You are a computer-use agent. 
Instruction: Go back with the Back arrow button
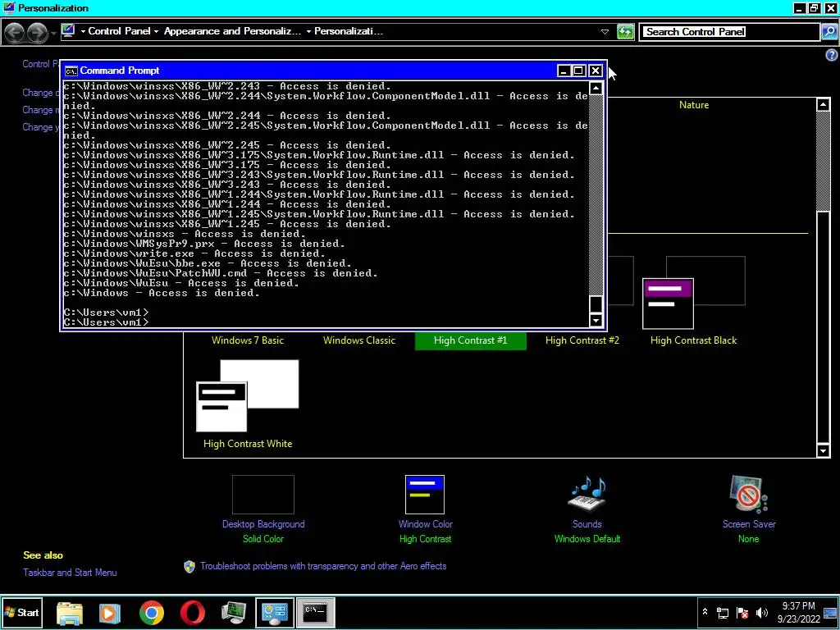tap(15, 33)
